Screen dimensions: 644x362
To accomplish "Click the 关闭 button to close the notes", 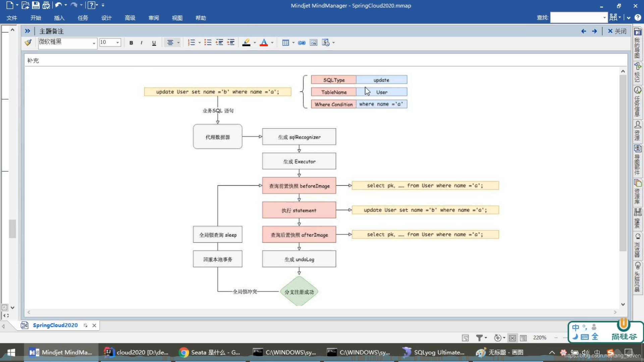I will (617, 31).
